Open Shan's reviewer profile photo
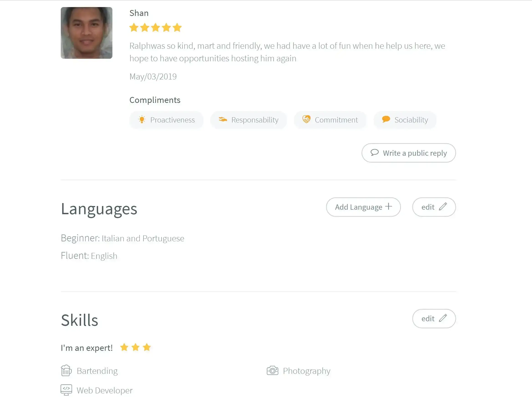Image resolution: width=532 pixels, height=410 pixels. click(x=86, y=33)
